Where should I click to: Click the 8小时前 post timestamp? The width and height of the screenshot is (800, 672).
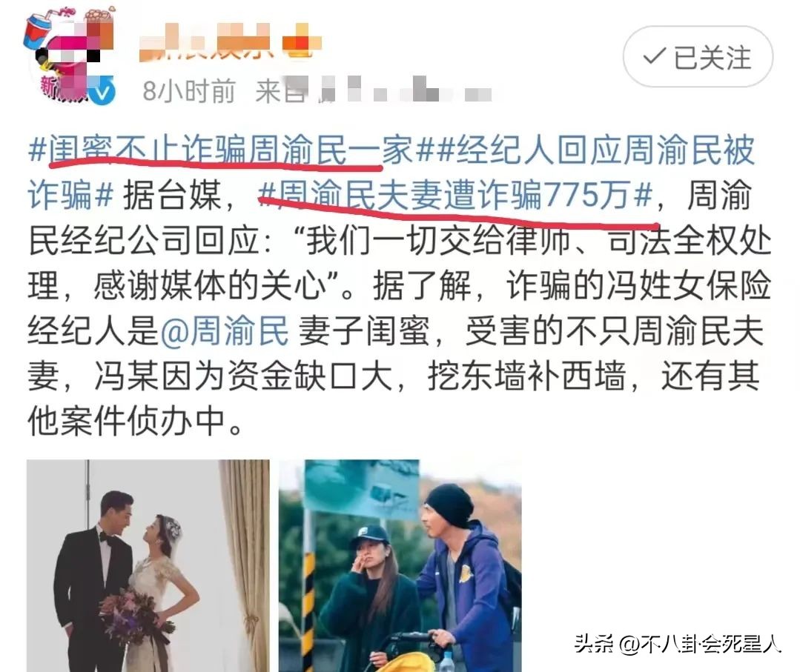click(189, 91)
